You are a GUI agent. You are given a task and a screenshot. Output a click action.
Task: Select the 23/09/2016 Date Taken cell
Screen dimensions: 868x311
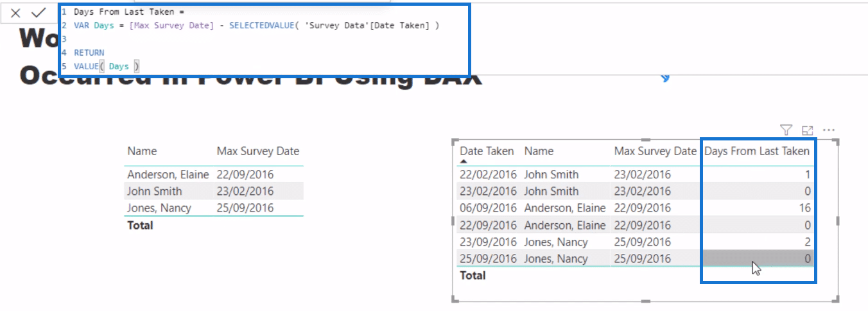[x=488, y=242]
